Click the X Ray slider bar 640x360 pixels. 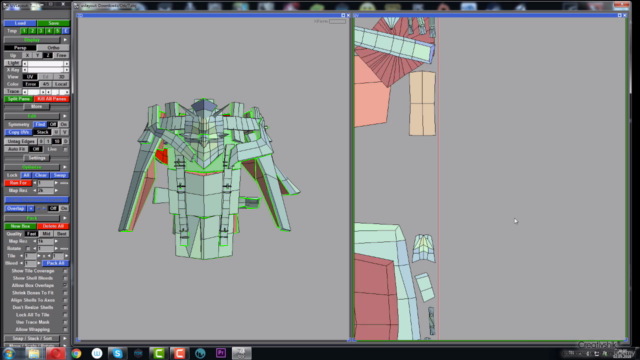pos(46,70)
